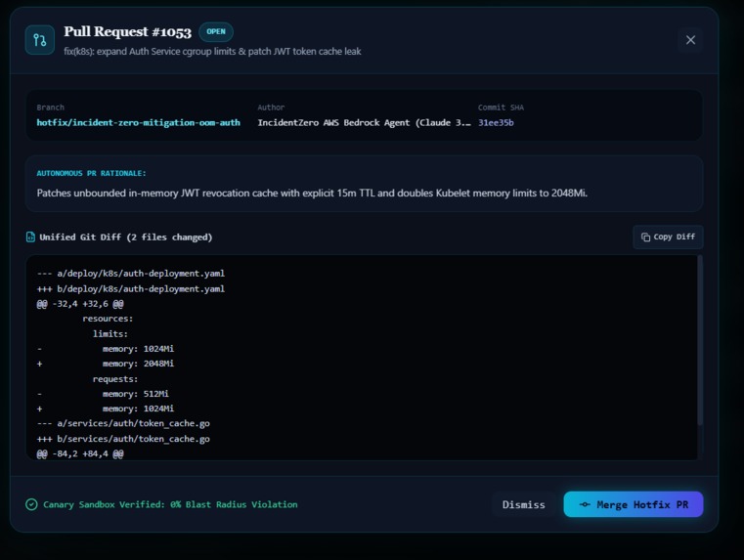Screen dimensions: 744x560
Task: Click the removed 'memory: 512Mi' line
Action: point(103,394)
